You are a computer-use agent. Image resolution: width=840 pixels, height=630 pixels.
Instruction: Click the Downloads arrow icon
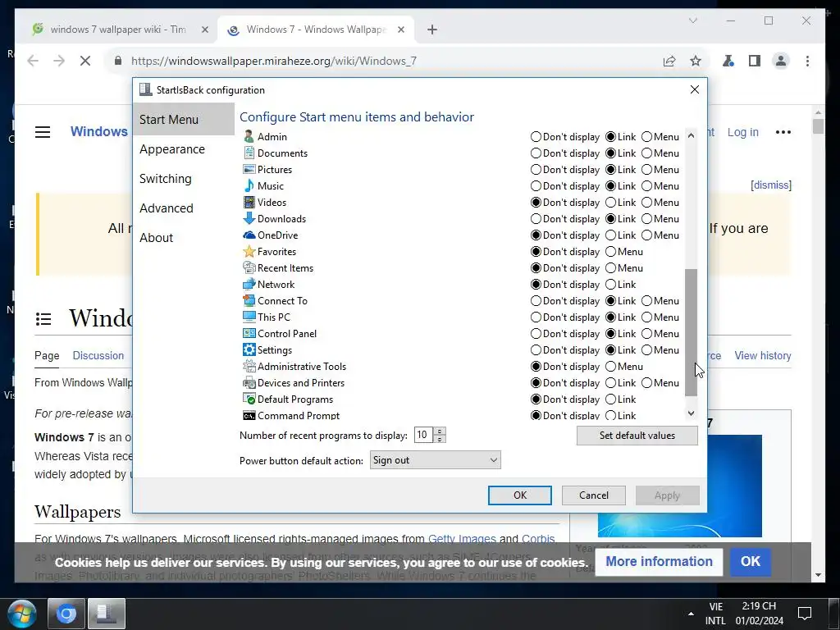click(x=249, y=218)
